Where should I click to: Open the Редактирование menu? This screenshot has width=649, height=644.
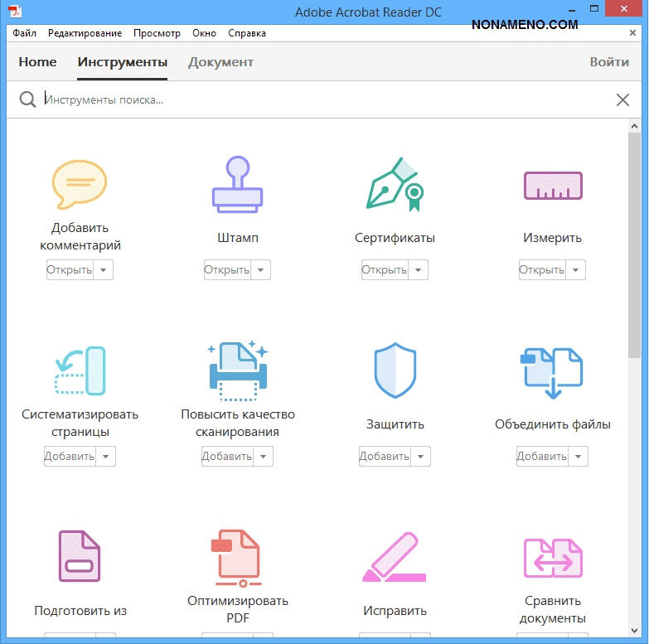85,33
